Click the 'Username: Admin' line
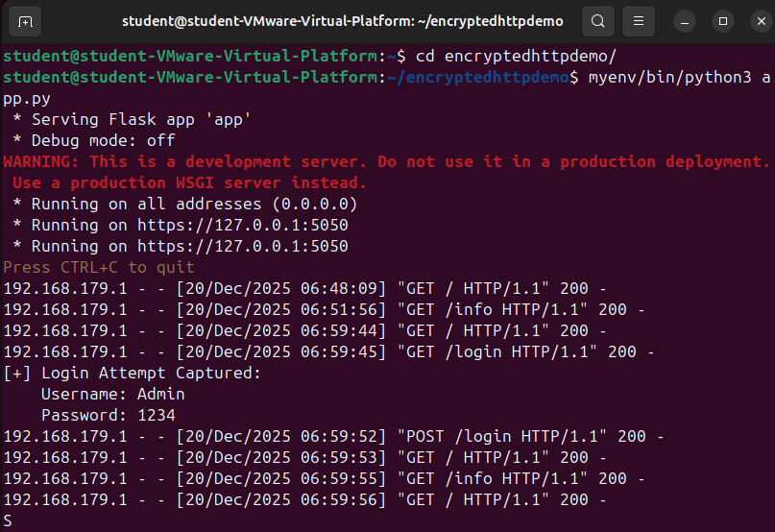The height and width of the screenshot is (532, 775). pos(112,394)
